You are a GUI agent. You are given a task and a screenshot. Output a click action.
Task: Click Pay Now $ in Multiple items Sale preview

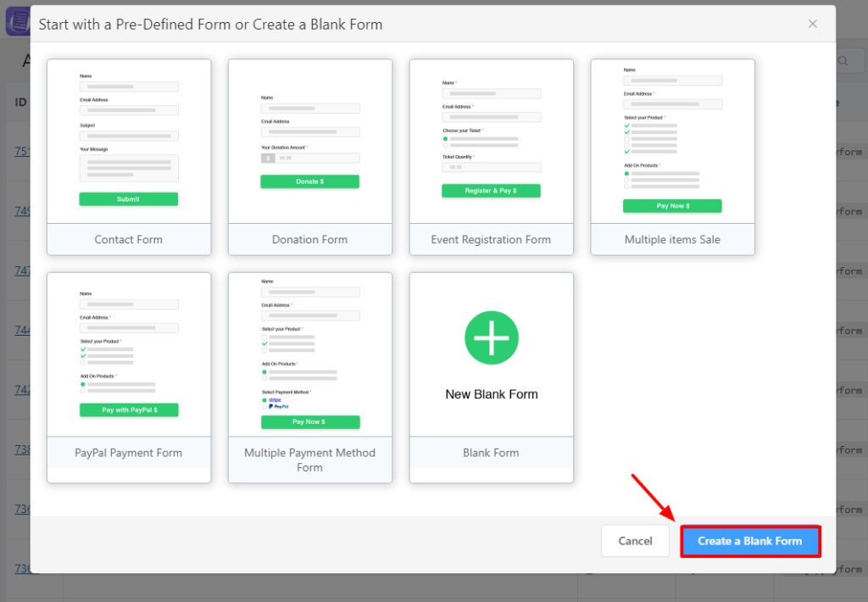pos(672,205)
